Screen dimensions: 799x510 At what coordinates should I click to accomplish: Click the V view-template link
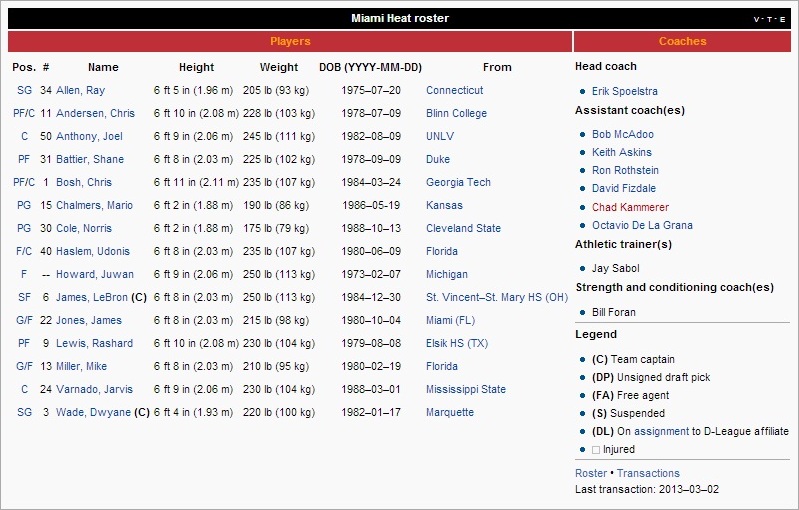[x=756, y=19]
